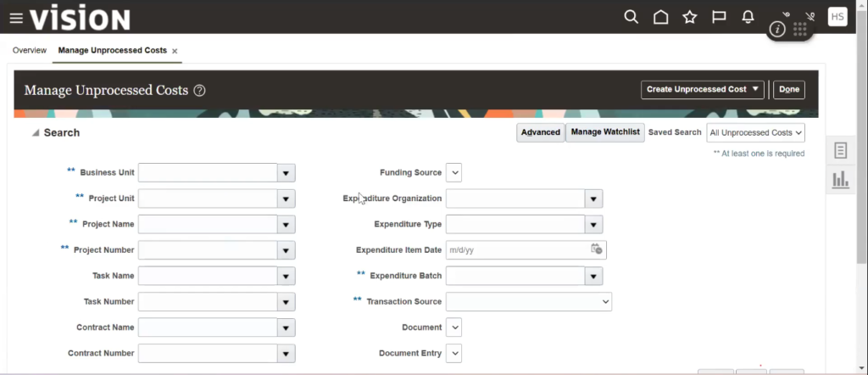
Task: Collapse the Search section
Action: [x=36, y=133]
